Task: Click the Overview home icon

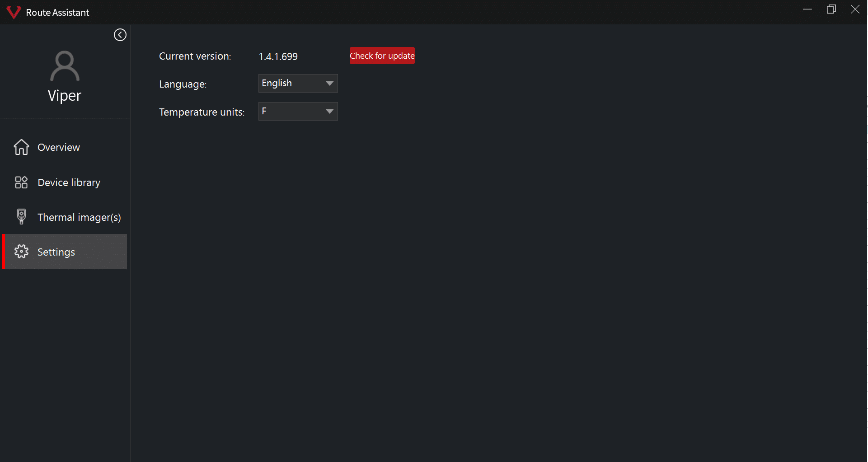Action: (x=21, y=147)
